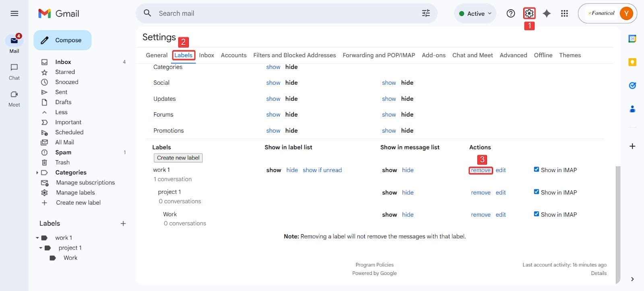
Task: Add new label with plus icon
Action: pos(123,223)
